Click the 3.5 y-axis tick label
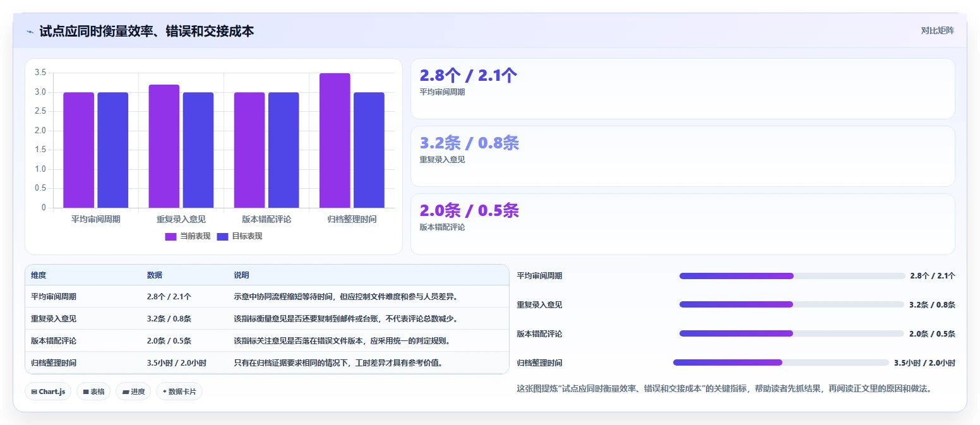Image resolution: width=980 pixels, height=425 pixels. click(x=40, y=73)
